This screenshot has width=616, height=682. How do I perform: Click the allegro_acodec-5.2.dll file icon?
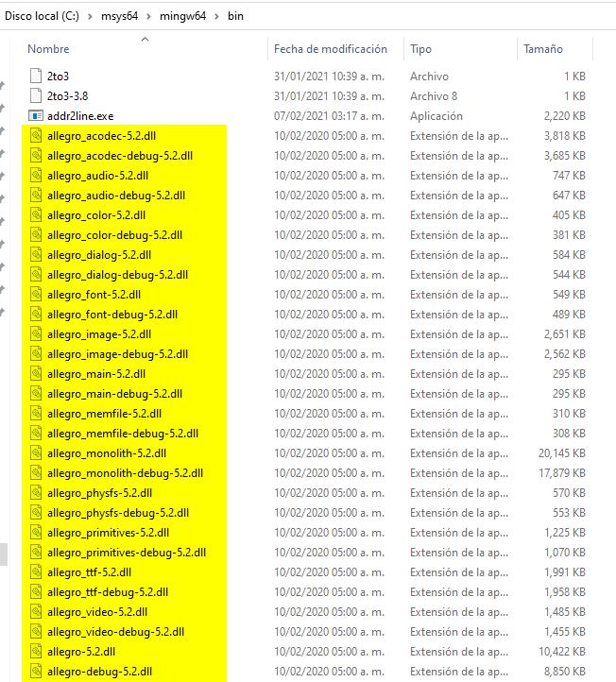tap(36, 136)
